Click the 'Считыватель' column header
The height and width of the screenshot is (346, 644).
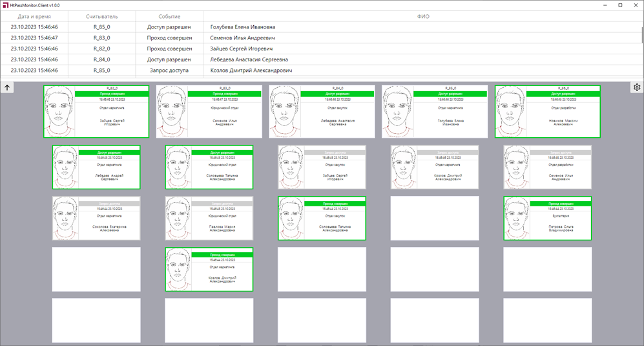click(x=102, y=16)
